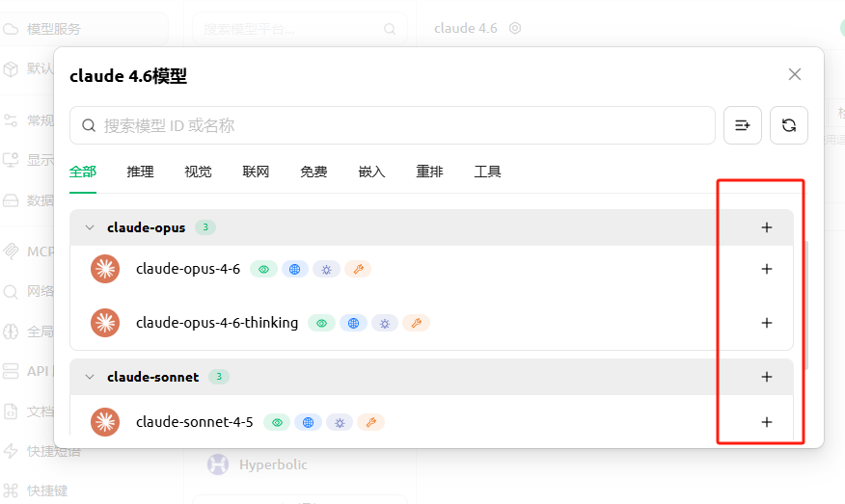Screen dimensions: 845x504
Task: Switch to the 推理 tab
Action: tap(141, 172)
